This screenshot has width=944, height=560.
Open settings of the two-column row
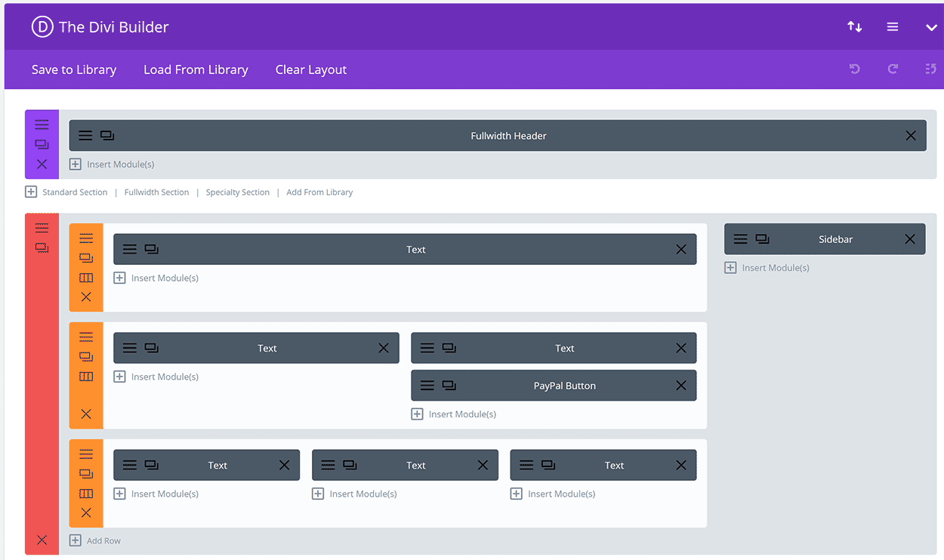(x=86, y=337)
